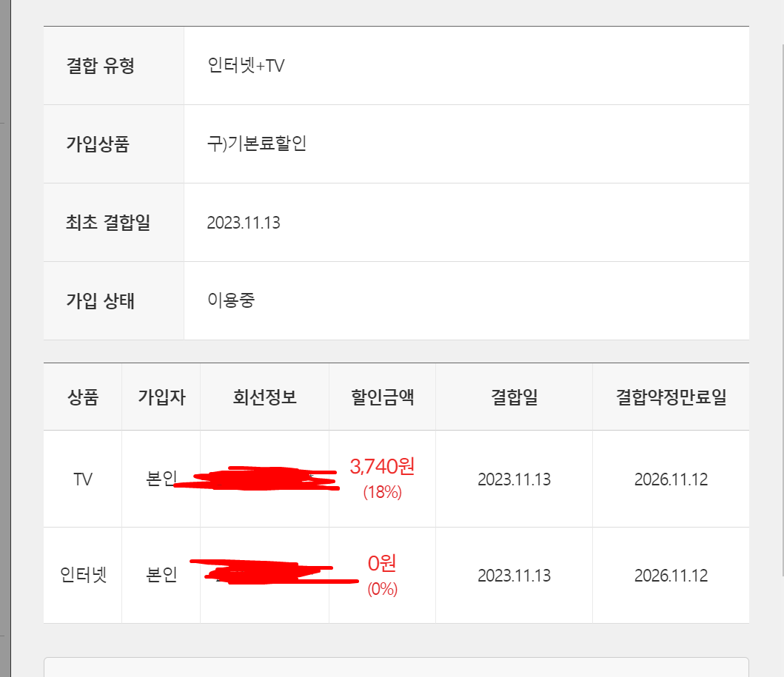Select the 인터넷+TV value text
This screenshot has height=677, width=784.
pyautogui.click(x=246, y=65)
